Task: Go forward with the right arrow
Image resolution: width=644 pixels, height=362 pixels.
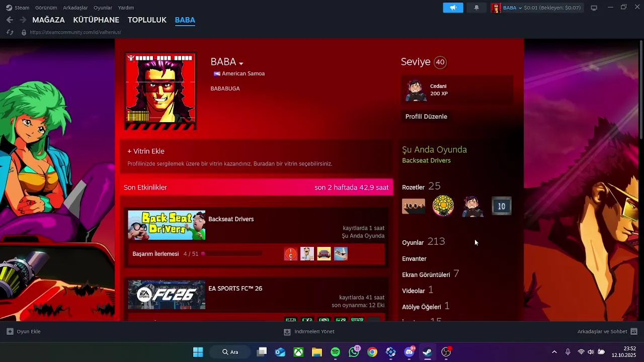Action: pos(23,20)
